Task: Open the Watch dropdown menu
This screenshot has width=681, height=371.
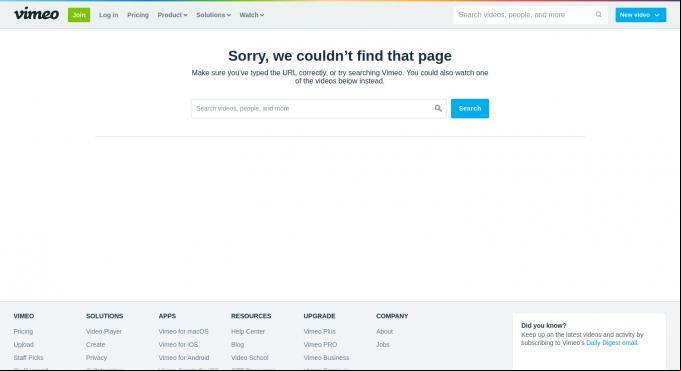Action: [x=251, y=15]
